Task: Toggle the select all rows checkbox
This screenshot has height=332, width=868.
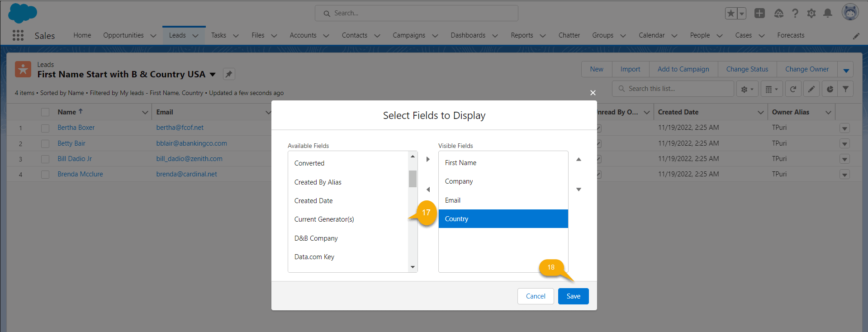Action: (x=45, y=112)
